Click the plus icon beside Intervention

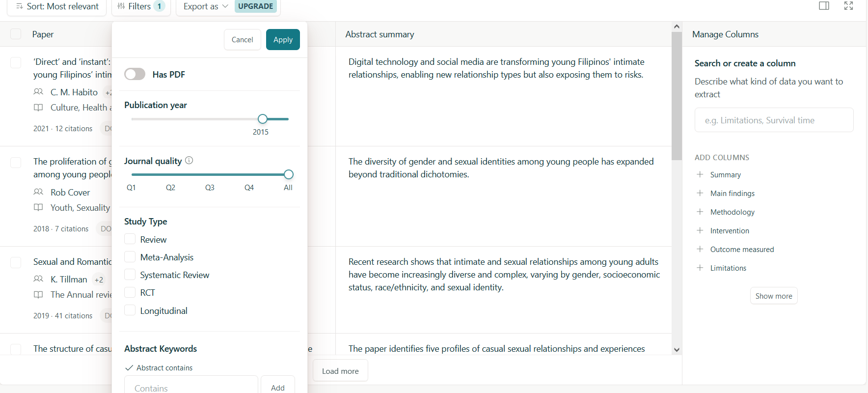click(x=700, y=230)
